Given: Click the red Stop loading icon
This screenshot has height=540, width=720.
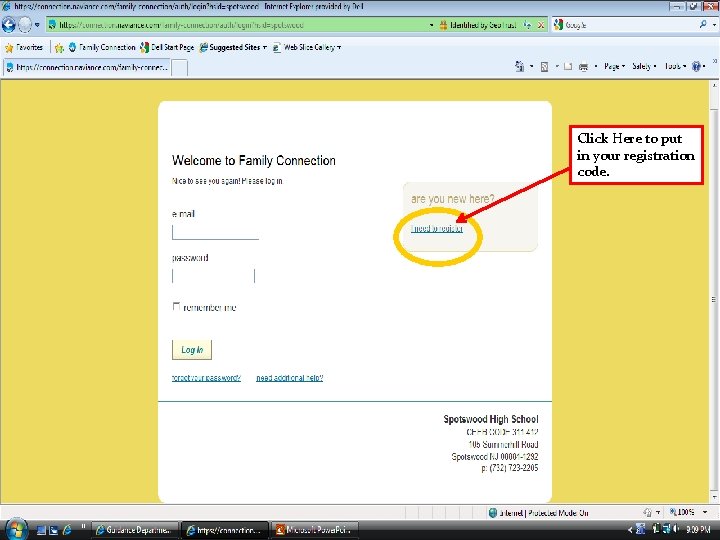Looking at the screenshot, I should (x=541, y=25).
